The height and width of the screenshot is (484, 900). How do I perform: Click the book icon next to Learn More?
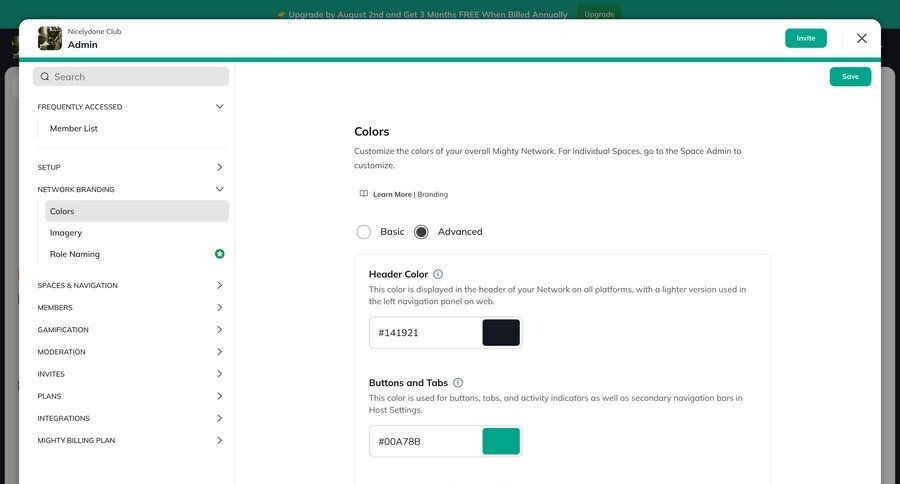coord(364,194)
